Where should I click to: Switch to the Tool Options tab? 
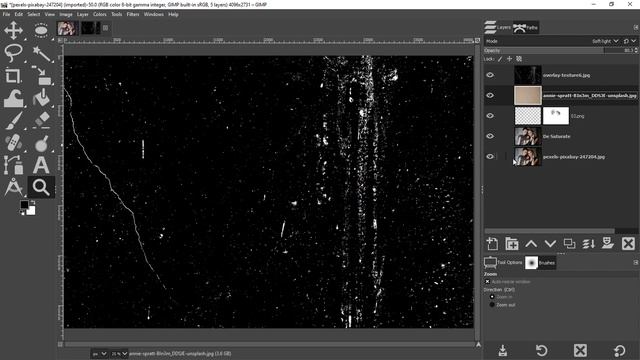click(x=503, y=262)
